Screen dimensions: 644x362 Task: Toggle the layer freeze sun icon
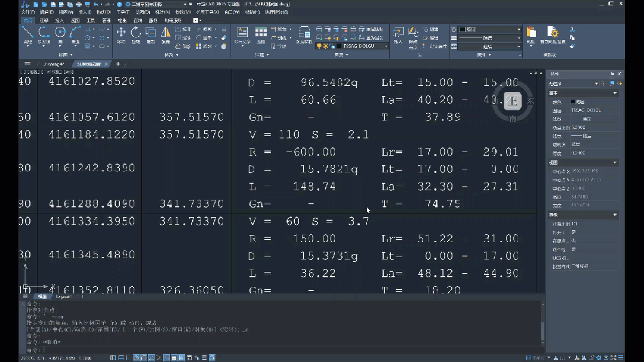[x=325, y=46]
